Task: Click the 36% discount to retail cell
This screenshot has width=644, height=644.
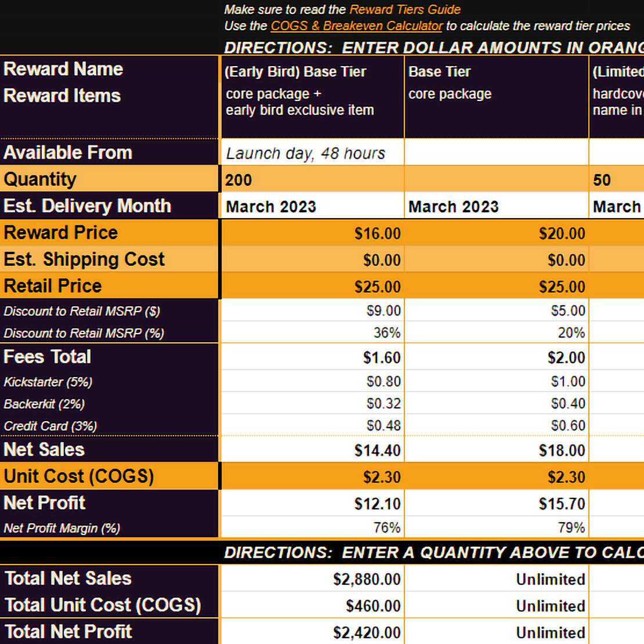Action: [312, 333]
